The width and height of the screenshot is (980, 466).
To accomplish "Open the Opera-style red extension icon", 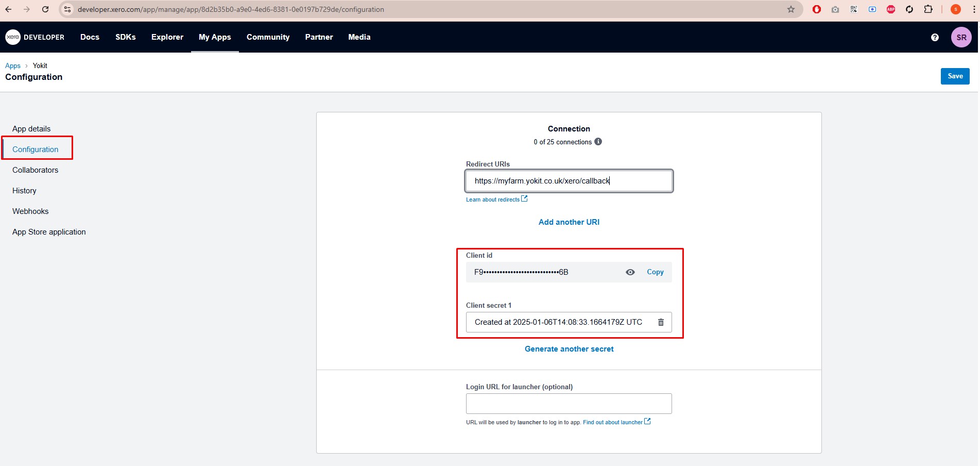I will (x=817, y=9).
